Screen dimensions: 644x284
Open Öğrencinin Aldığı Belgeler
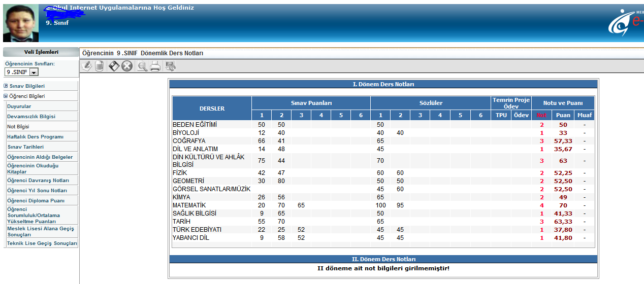tap(40, 157)
